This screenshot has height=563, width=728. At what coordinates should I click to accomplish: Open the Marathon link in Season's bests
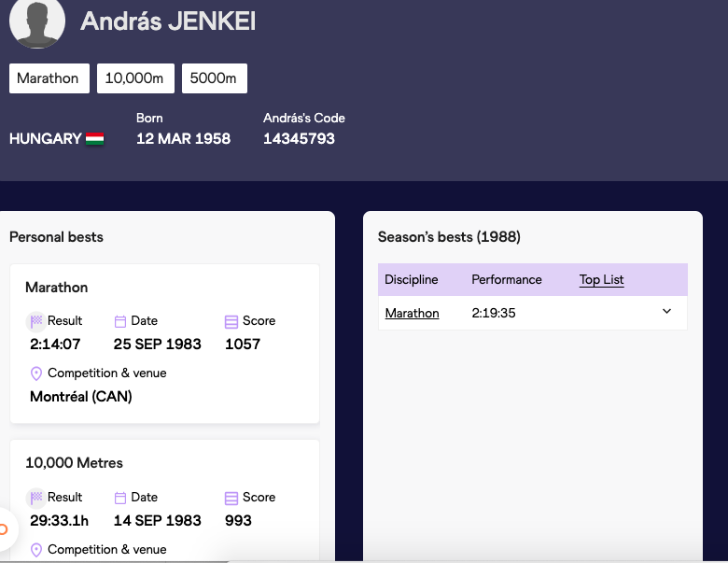pyautogui.click(x=412, y=314)
